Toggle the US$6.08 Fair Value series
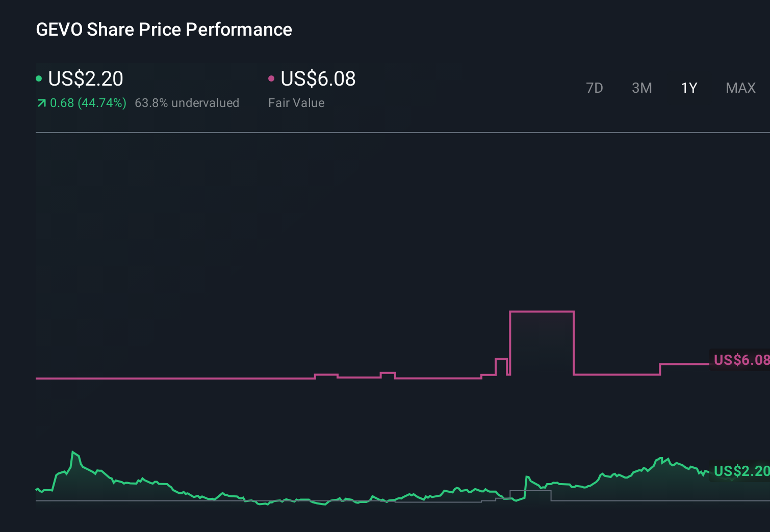Screen dimensions: 770x532 317,78
